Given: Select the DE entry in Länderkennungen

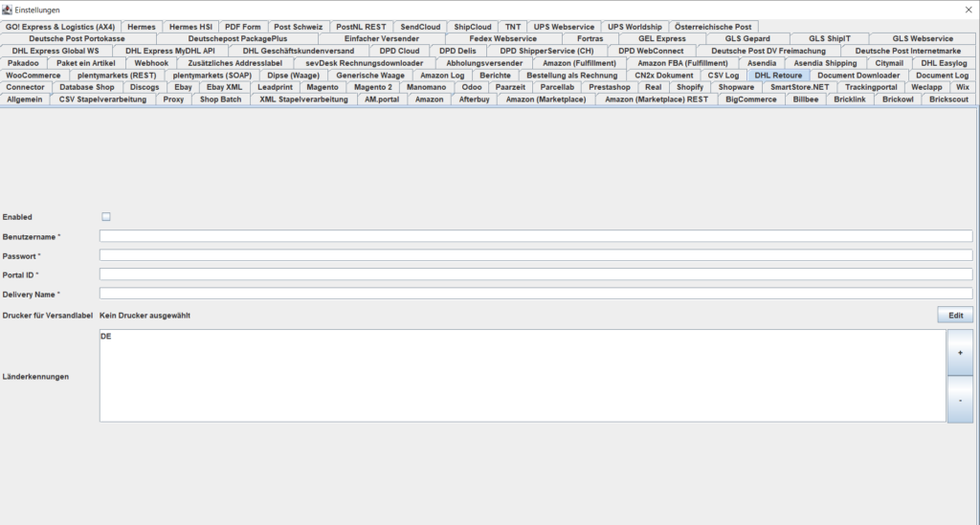Looking at the screenshot, I should pos(105,337).
